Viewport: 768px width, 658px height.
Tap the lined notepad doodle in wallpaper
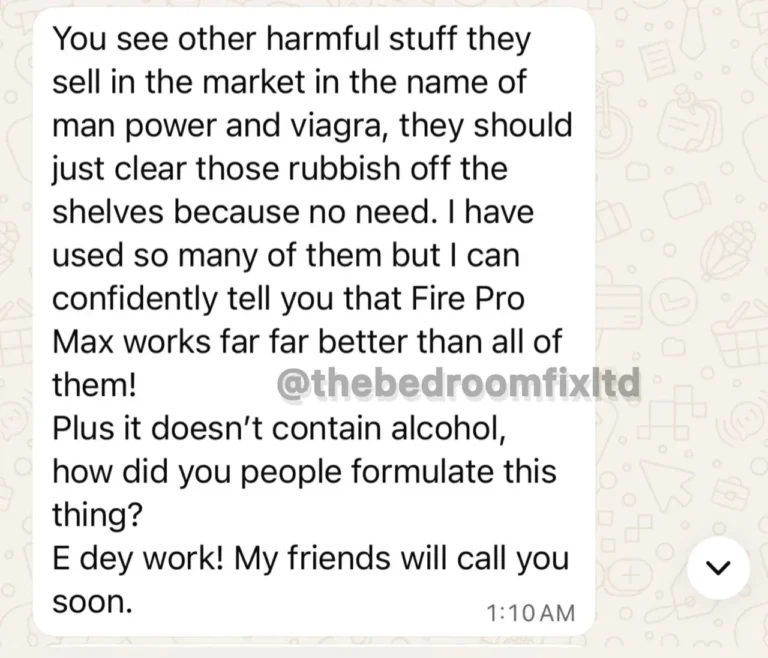coord(657,58)
